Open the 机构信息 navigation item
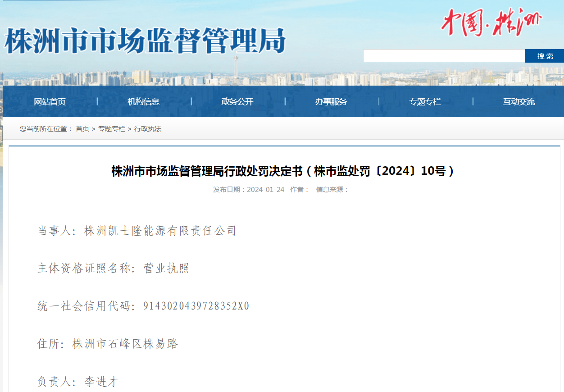564x392 pixels. point(144,102)
